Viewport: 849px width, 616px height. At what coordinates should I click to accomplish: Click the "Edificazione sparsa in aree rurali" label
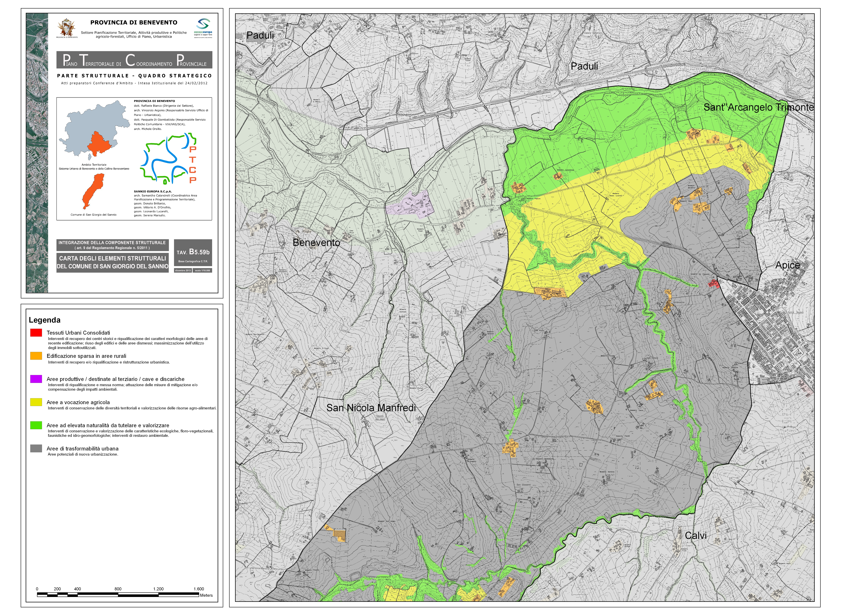pos(86,356)
